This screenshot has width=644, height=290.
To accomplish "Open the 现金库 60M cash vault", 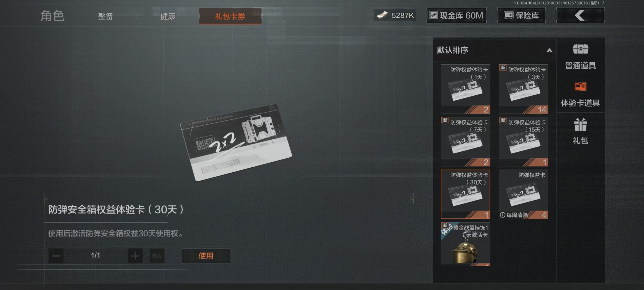I will point(456,15).
